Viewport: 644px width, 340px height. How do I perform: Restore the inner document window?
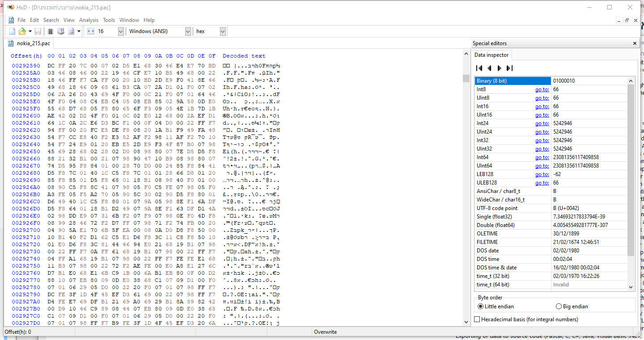coord(627,20)
